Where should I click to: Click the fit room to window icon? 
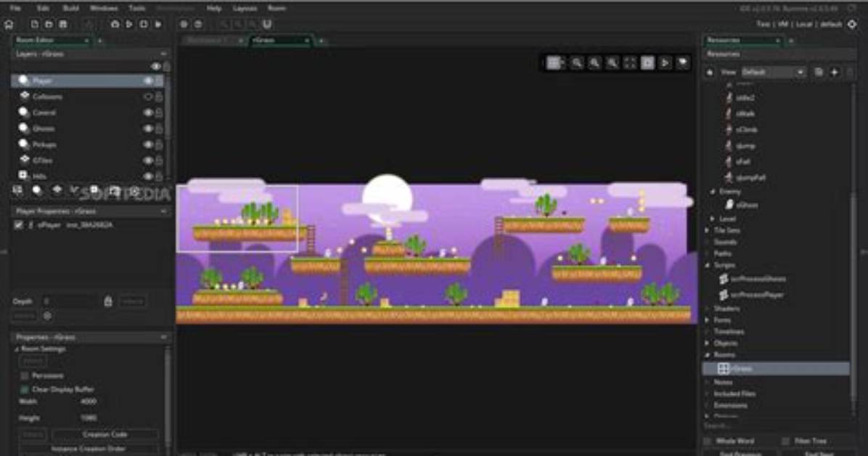[630, 62]
